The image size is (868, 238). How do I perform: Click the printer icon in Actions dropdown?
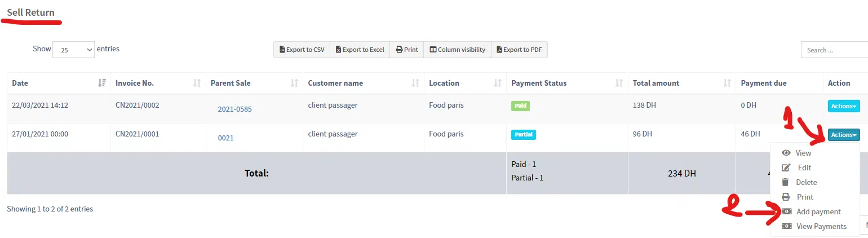(x=786, y=197)
